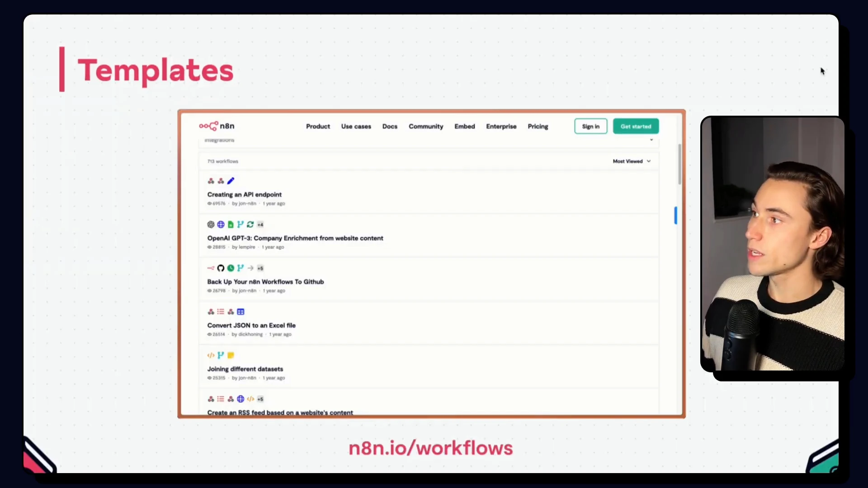
Task: Open Create an RSS feed based on a website's content
Action: tap(280, 413)
